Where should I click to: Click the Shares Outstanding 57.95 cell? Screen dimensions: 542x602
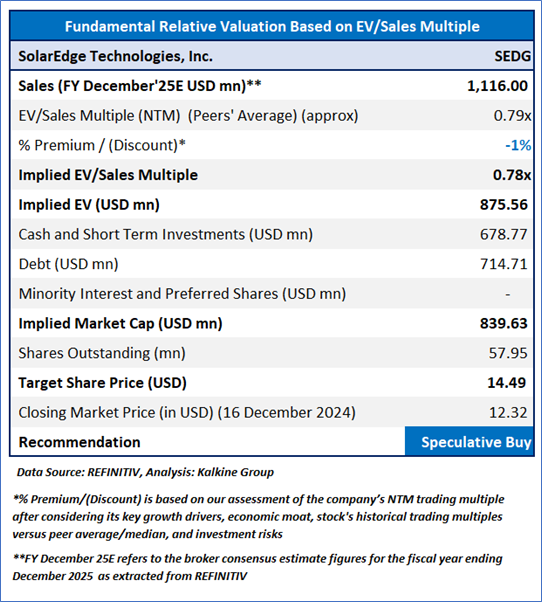click(x=508, y=353)
